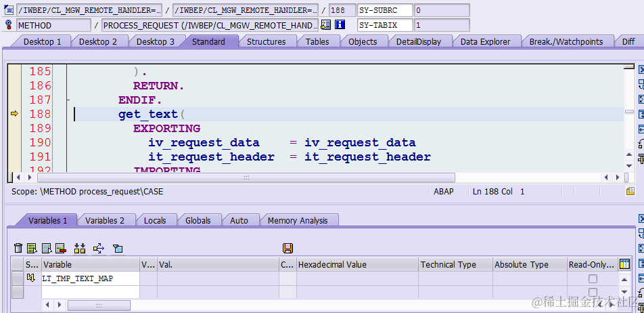Click the orange floppy disk save icon
644x313 pixels.
[x=287, y=248]
